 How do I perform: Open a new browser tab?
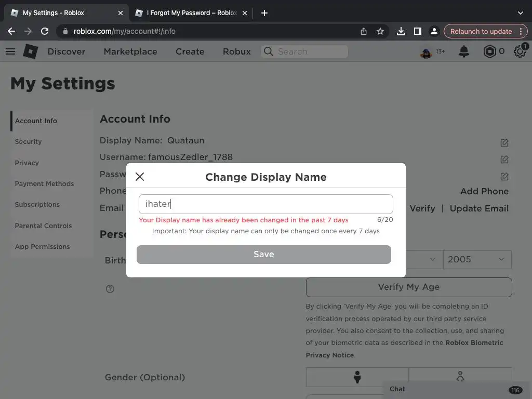click(x=264, y=13)
